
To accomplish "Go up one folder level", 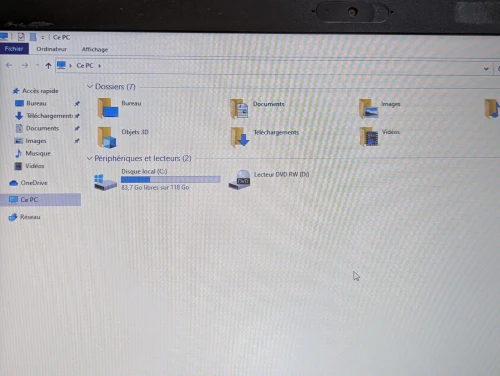I will tap(48, 66).
